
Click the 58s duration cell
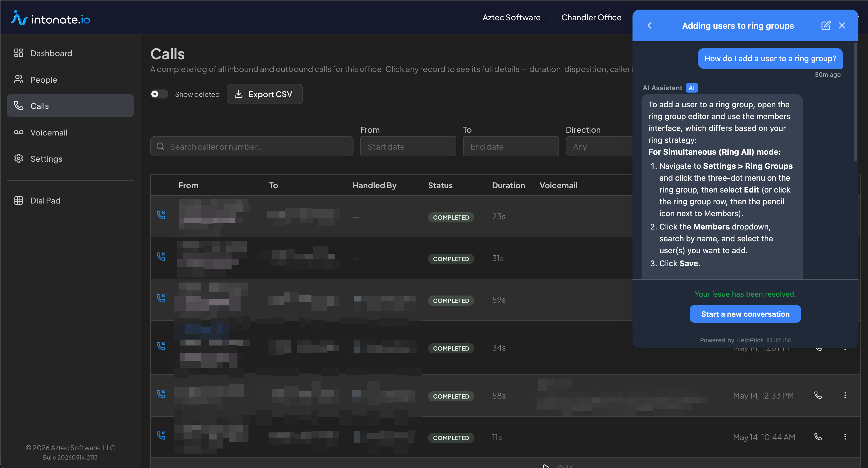499,395
